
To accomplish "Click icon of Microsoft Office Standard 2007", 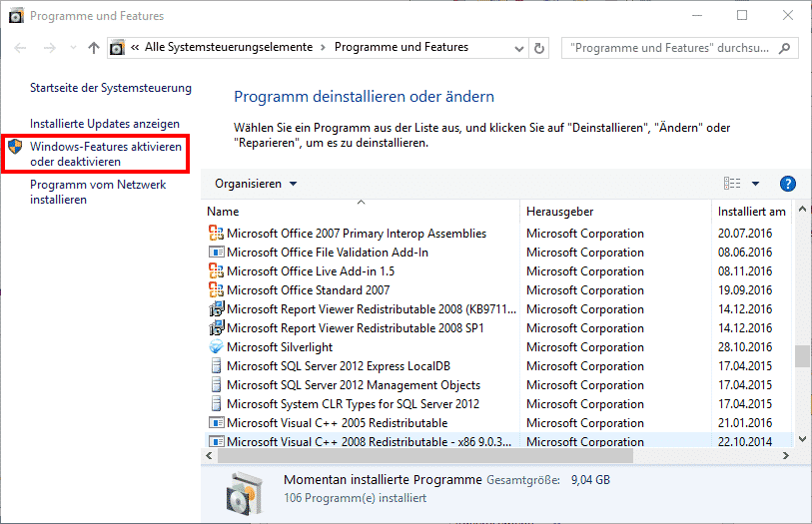I will coord(216,290).
